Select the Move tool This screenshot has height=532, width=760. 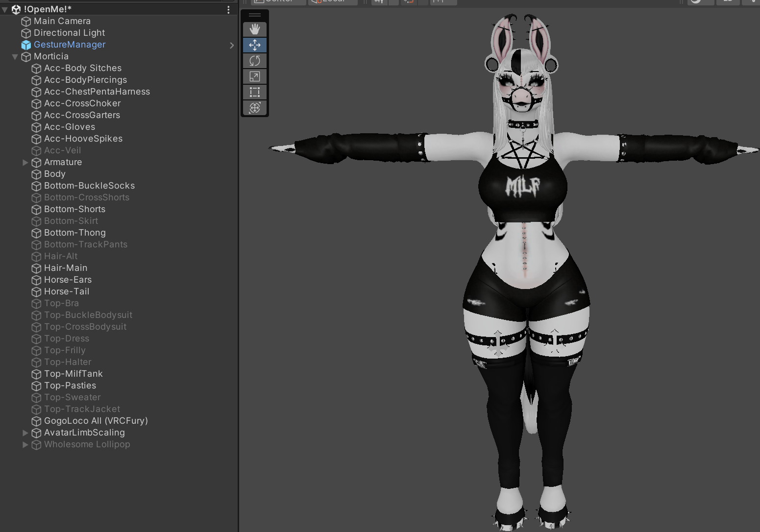click(x=255, y=45)
